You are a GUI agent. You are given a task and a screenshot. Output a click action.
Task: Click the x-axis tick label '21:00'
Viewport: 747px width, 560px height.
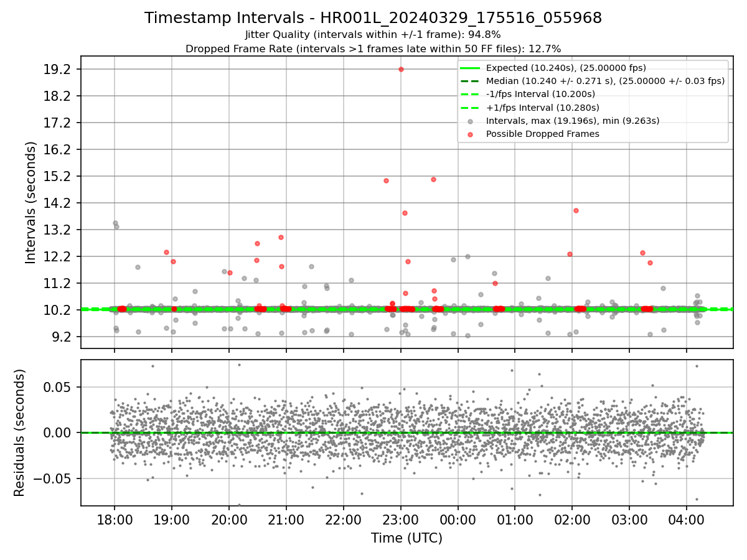tap(286, 519)
